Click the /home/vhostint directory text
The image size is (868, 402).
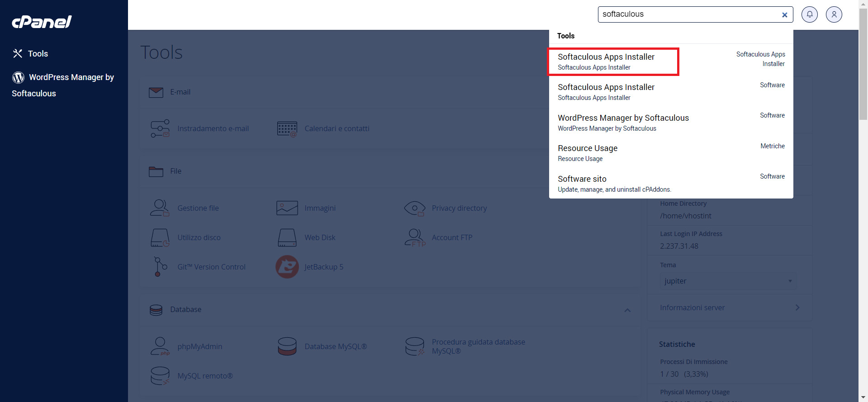click(686, 216)
